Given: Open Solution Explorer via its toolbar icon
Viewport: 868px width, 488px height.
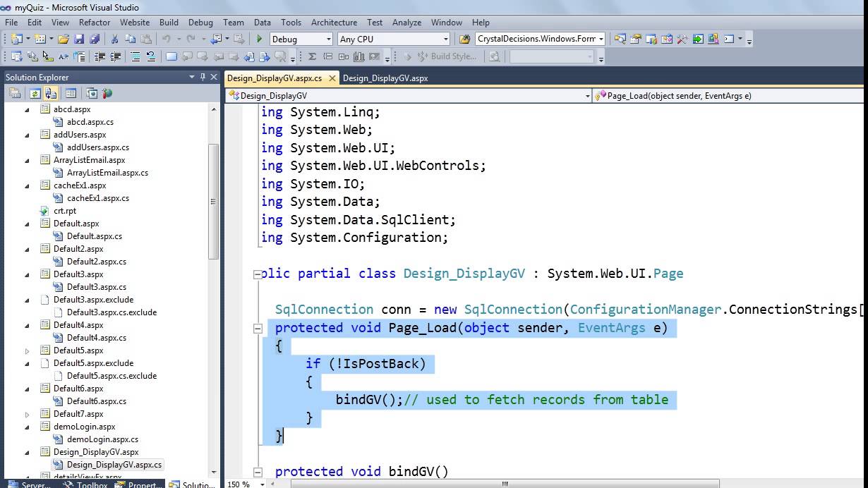Looking at the screenshot, I should [620, 39].
